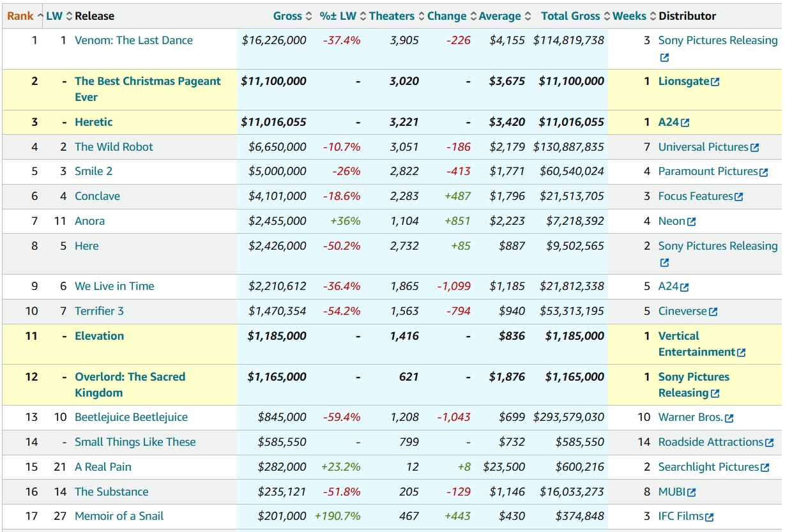The width and height of the screenshot is (785, 532).
Task: Open Memoir of a Snail release
Action: 119,516
